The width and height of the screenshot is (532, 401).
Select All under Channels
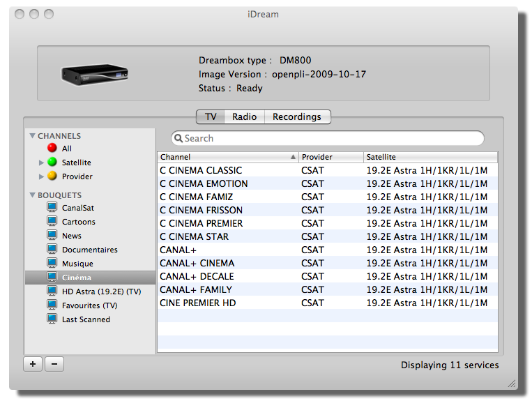pos(67,149)
